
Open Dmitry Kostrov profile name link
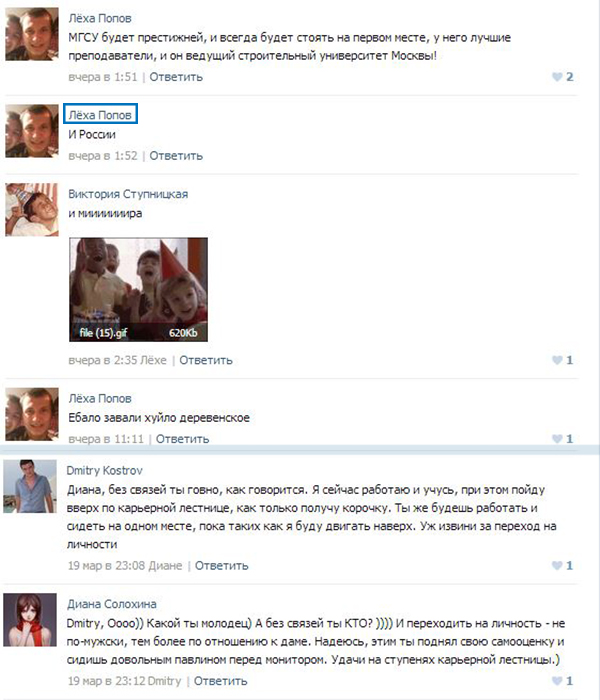(104, 471)
